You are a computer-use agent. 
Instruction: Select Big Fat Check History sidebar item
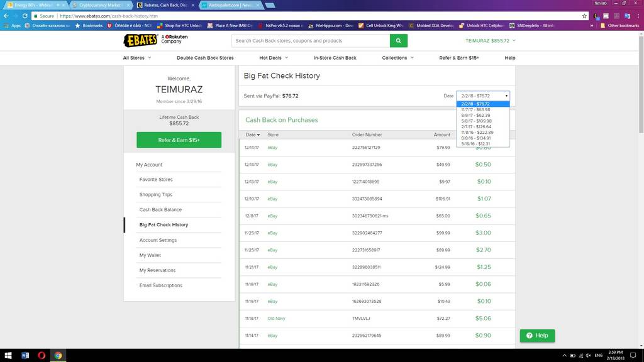(x=164, y=225)
